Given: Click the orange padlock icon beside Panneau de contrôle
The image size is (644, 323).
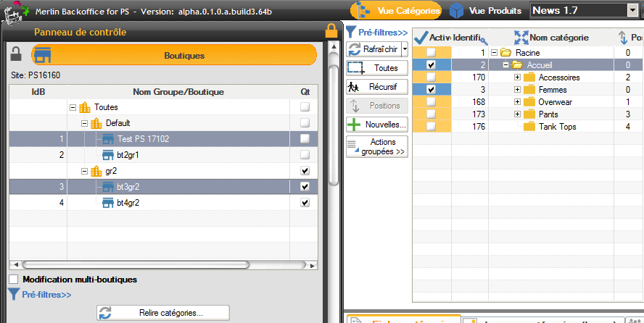Looking at the screenshot, I should (331, 31).
